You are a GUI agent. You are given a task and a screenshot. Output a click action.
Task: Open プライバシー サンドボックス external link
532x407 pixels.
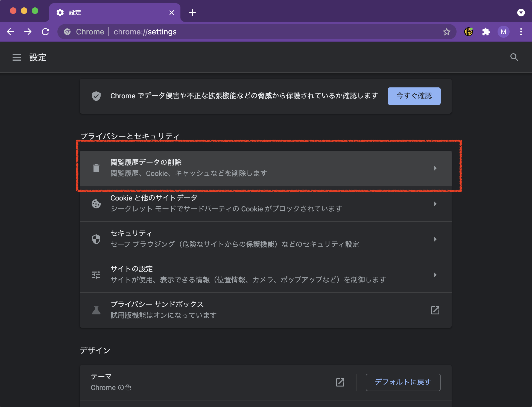tap(435, 310)
